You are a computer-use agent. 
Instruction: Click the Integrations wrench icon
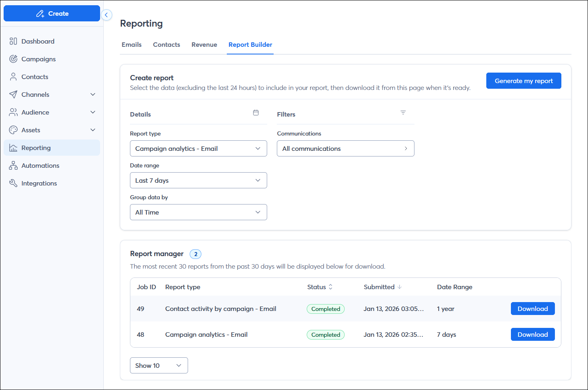click(x=13, y=183)
